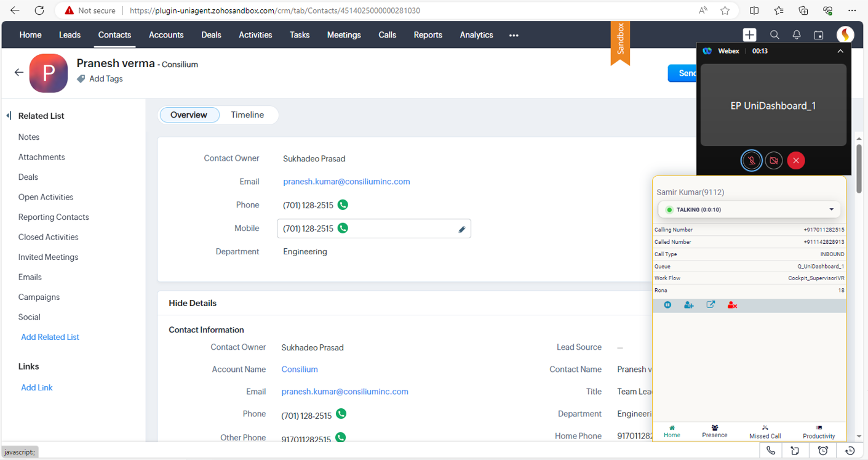The height and width of the screenshot is (460, 868).
Task: Collapse the Related List sidebar
Action: (x=9, y=116)
